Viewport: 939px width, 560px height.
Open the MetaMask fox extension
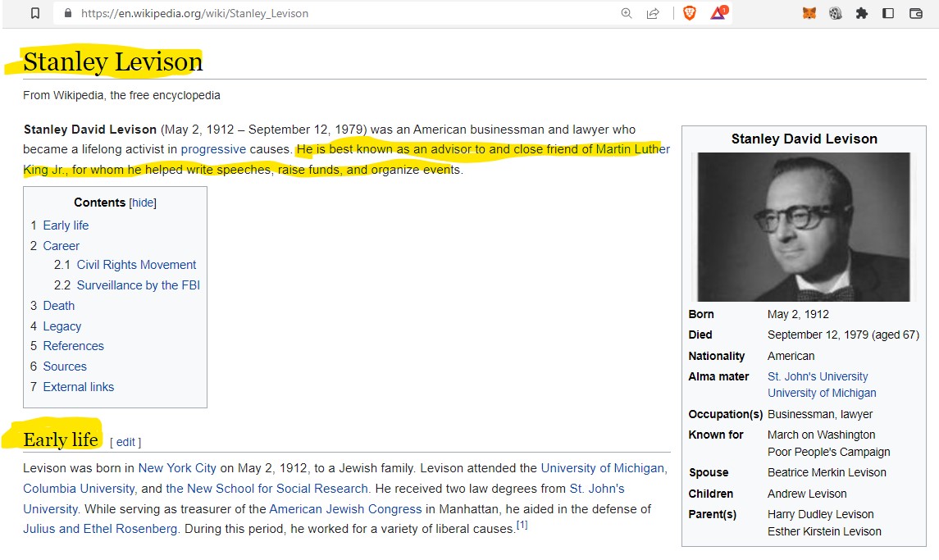809,13
